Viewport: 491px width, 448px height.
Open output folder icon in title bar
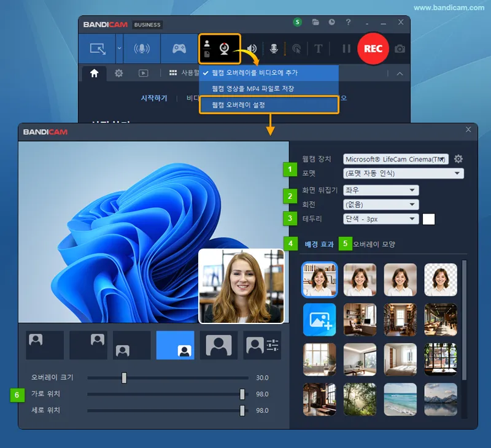click(x=315, y=22)
